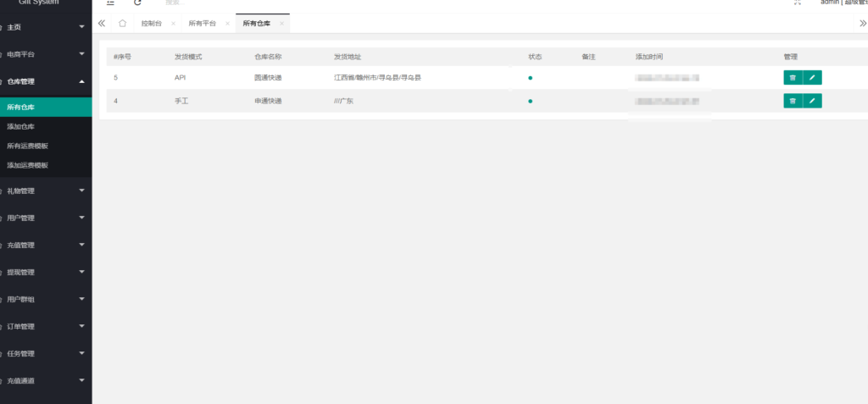Expand the 礼物管理 sidebar menu
Image resolution: width=868 pixels, height=404 pixels.
(46, 191)
